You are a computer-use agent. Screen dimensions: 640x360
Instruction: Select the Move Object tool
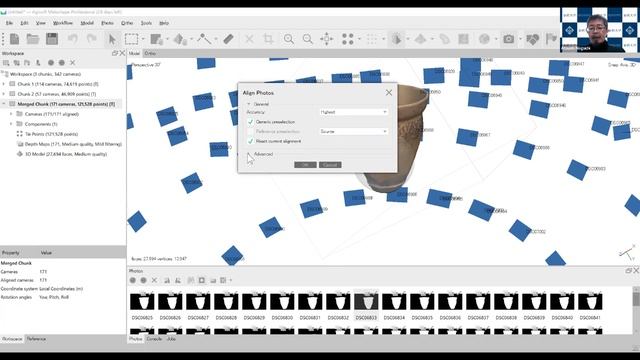[180, 39]
